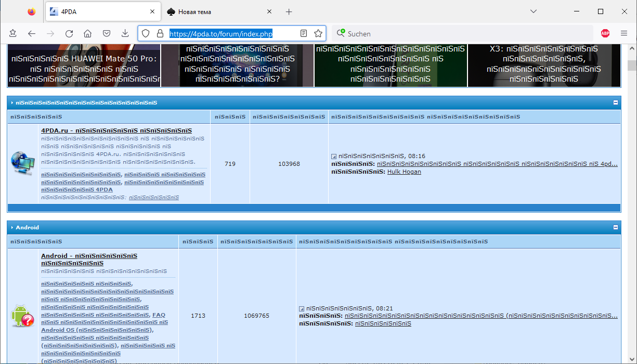Viewport: 637px width, 364px height.
Task: Open the FAQ subforum link
Action: pyautogui.click(x=159, y=315)
